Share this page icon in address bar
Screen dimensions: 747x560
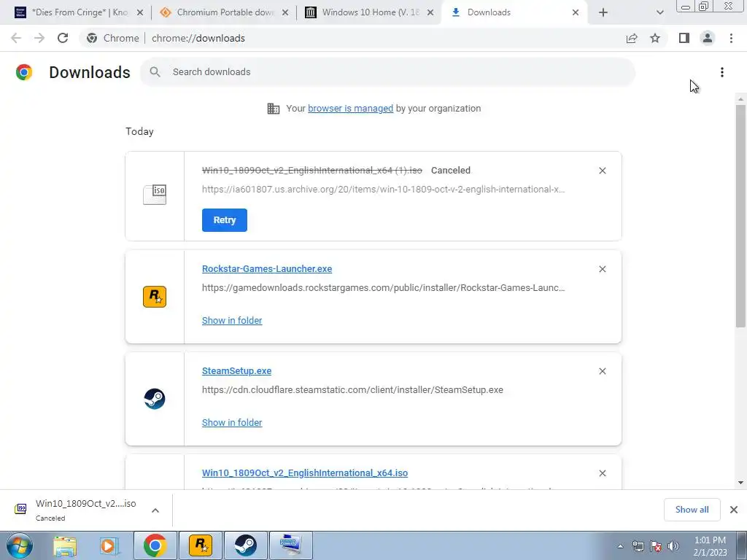tap(632, 38)
